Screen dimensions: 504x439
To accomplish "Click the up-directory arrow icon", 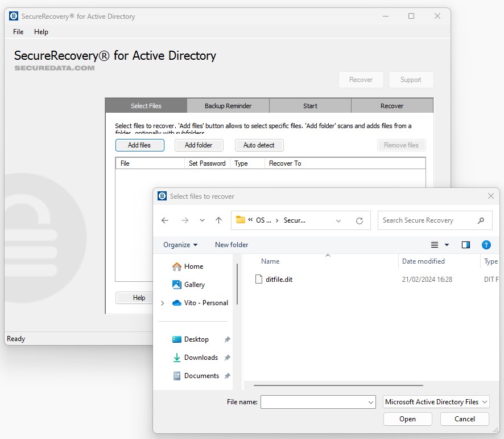I will pyautogui.click(x=218, y=220).
